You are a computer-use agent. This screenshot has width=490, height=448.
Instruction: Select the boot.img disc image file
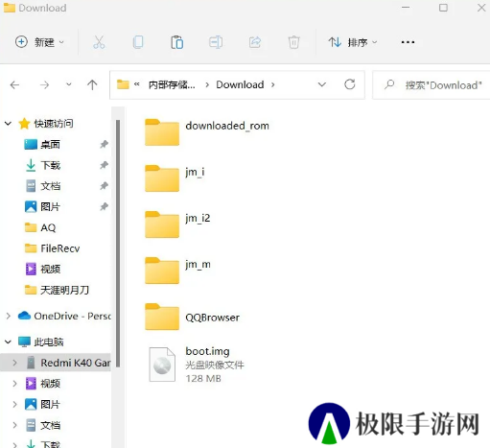point(197,365)
